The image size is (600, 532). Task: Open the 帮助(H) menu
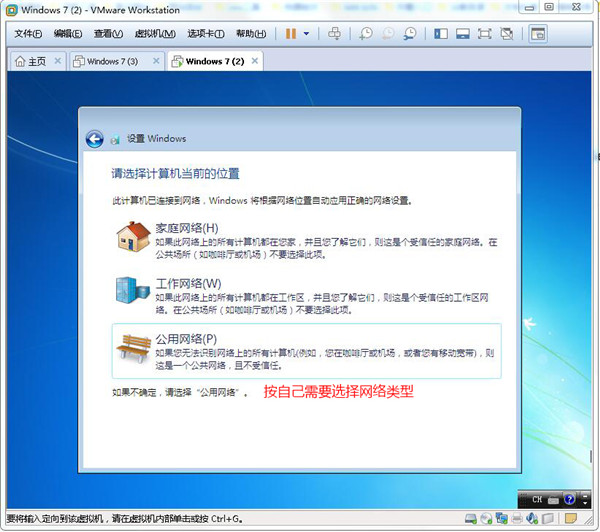251,34
